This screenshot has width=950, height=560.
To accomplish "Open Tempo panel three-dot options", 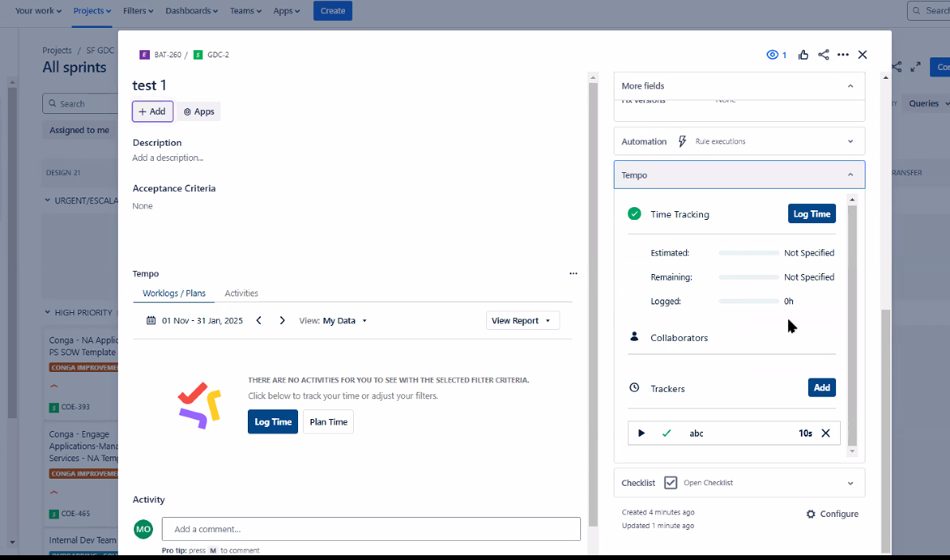I will [573, 273].
